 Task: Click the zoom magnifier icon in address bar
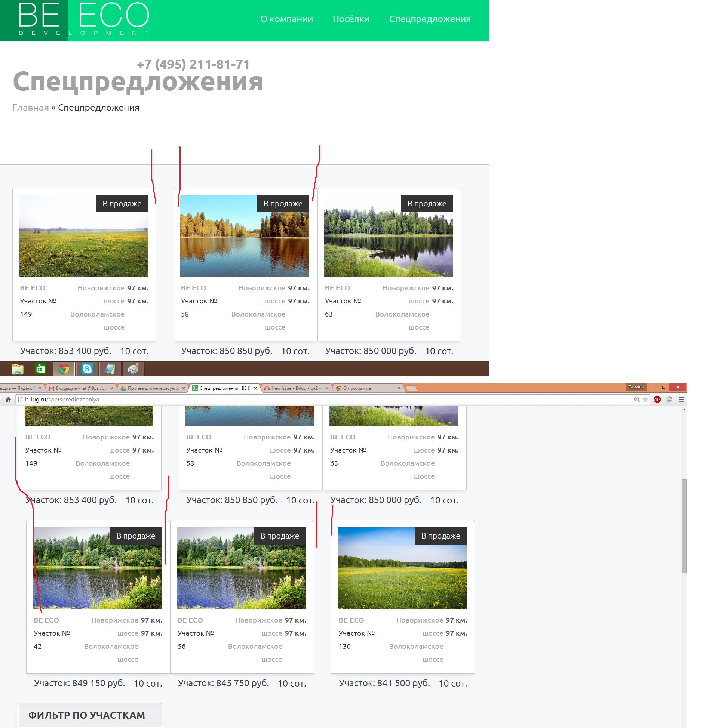(637, 399)
